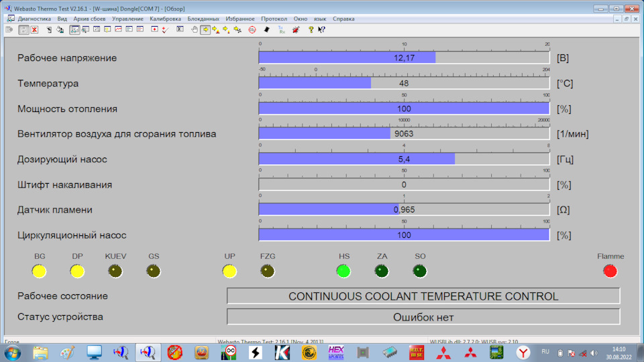Click the Датчик пламени bar showing 0,965
Viewport: 644px width, 362px height.
(x=404, y=210)
